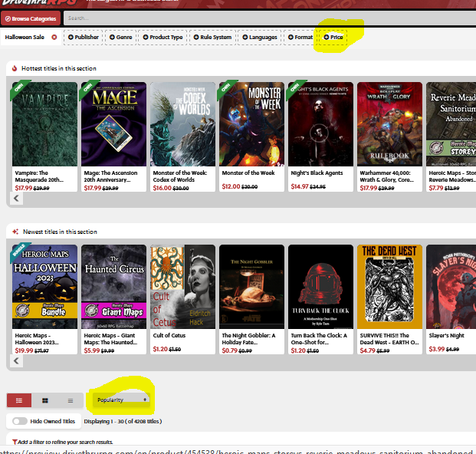Click the 'Newest titles in this section' heading

pyautogui.click(x=60, y=232)
